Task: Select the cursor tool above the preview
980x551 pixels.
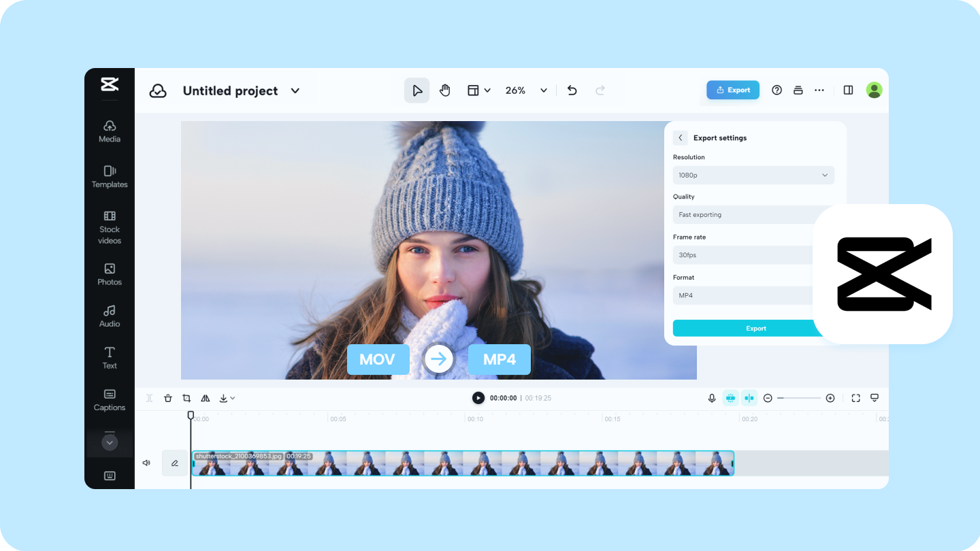Action: click(x=417, y=90)
